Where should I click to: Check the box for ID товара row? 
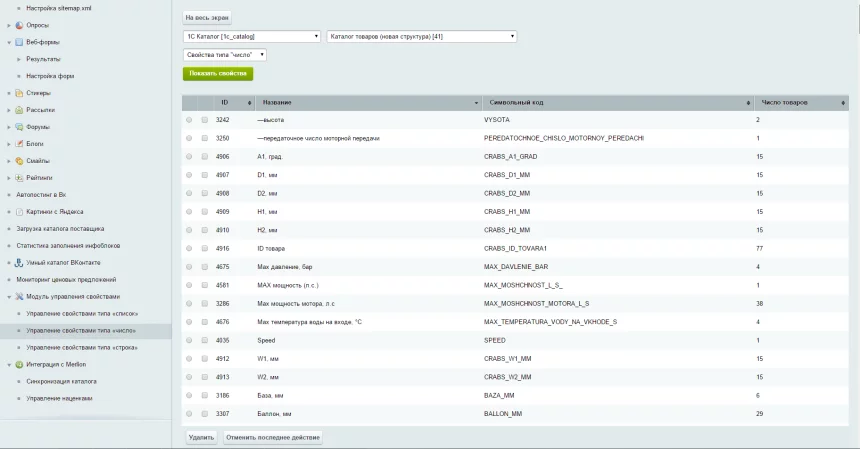[x=205, y=248]
